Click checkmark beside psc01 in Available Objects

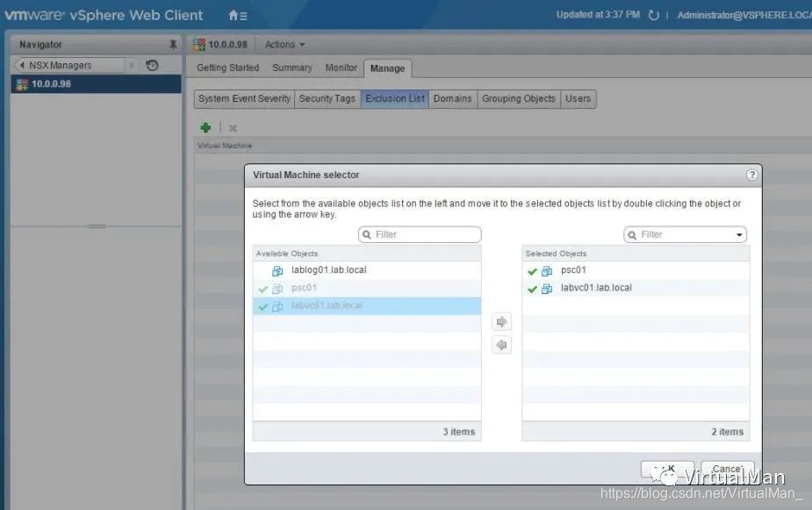262,289
